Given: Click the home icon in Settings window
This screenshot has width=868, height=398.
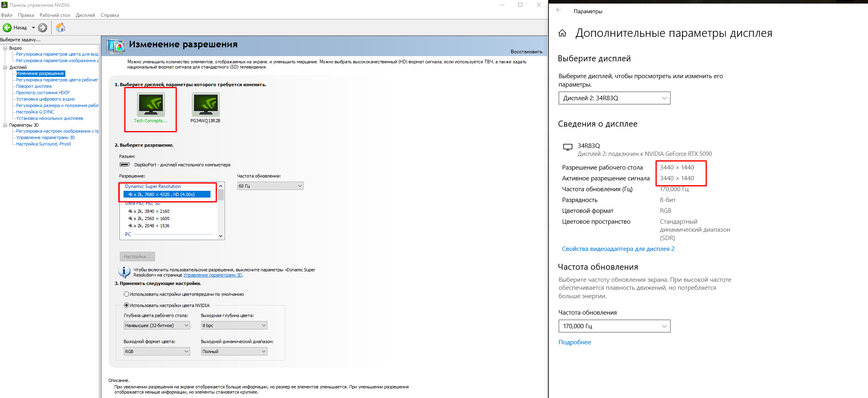Looking at the screenshot, I should (562, 33).
